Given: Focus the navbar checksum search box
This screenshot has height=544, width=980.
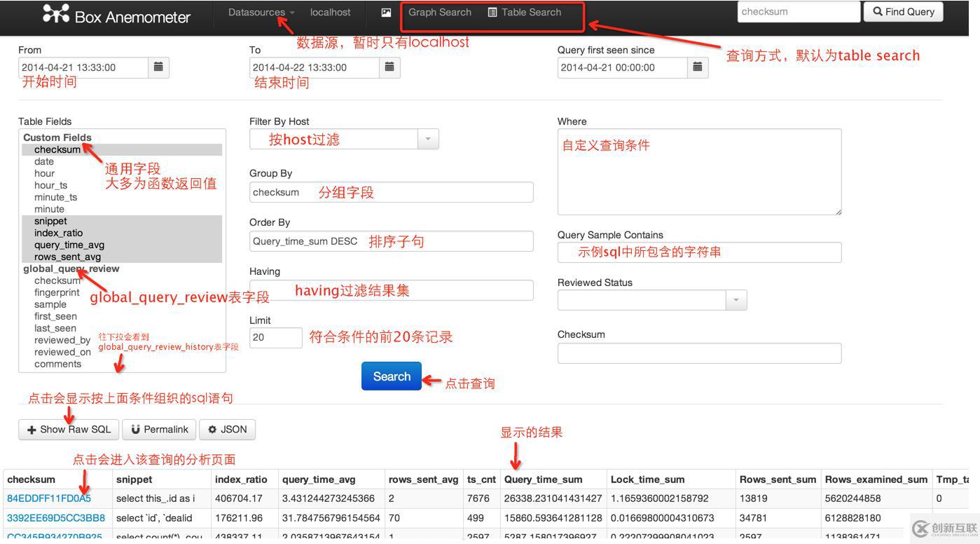Looking at the screenshot, I should point(799,11).
